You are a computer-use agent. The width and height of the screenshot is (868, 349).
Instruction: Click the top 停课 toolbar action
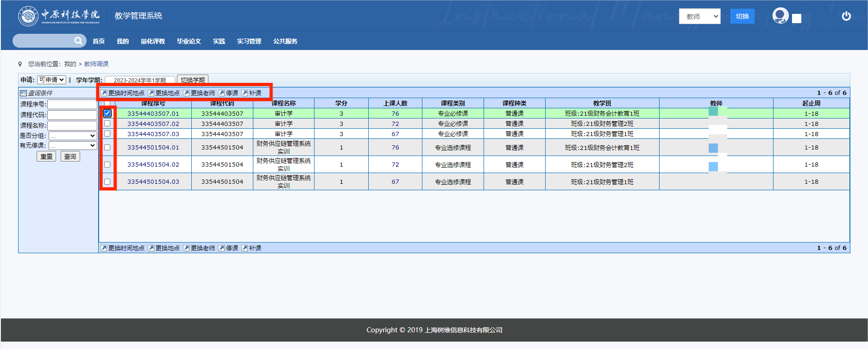click(x=228, y=93)
